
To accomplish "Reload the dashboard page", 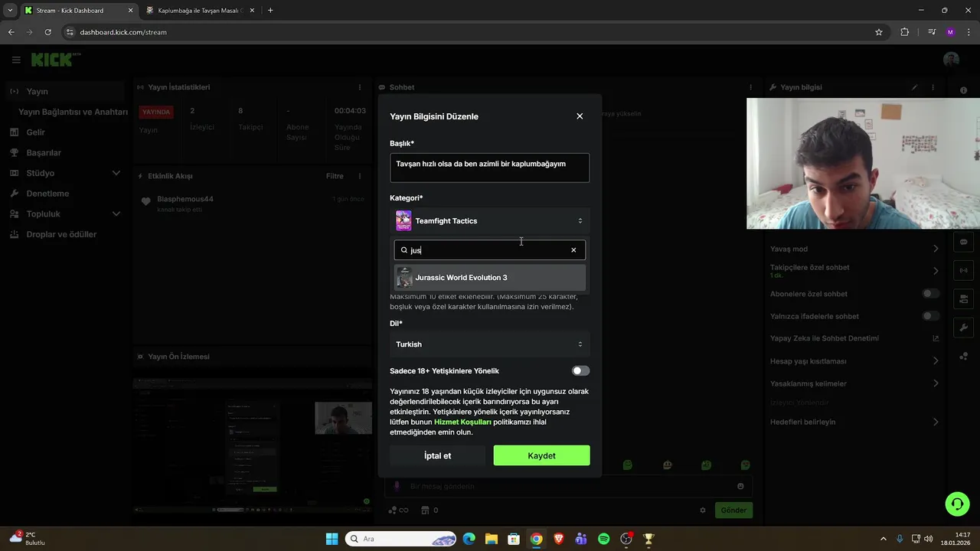I will click(48, 32).
